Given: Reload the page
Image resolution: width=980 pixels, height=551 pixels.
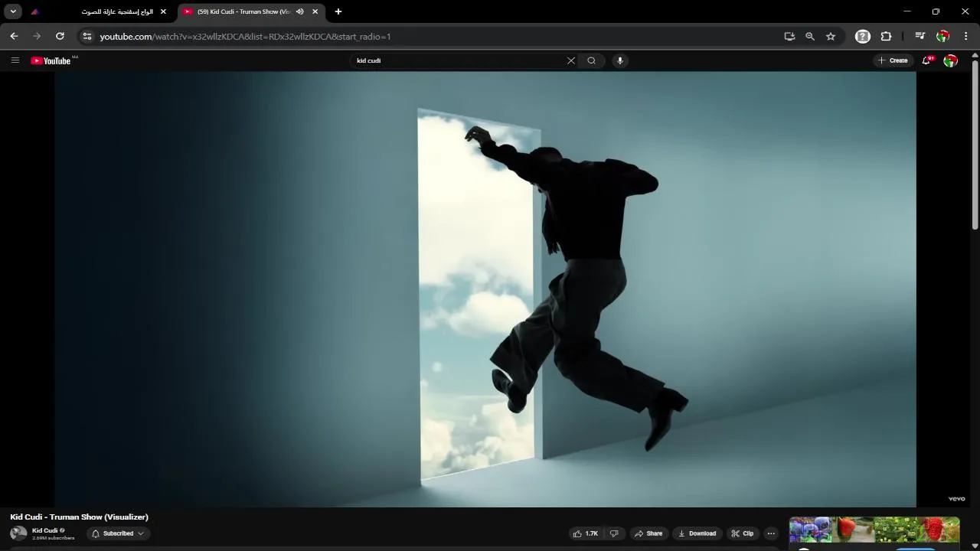Looking at the screenshot, I should pos(60,36).
